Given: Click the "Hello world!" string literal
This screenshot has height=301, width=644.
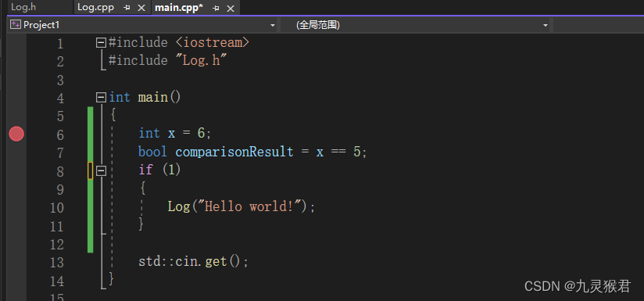Looking at the screenshot, I should (249, 206).
